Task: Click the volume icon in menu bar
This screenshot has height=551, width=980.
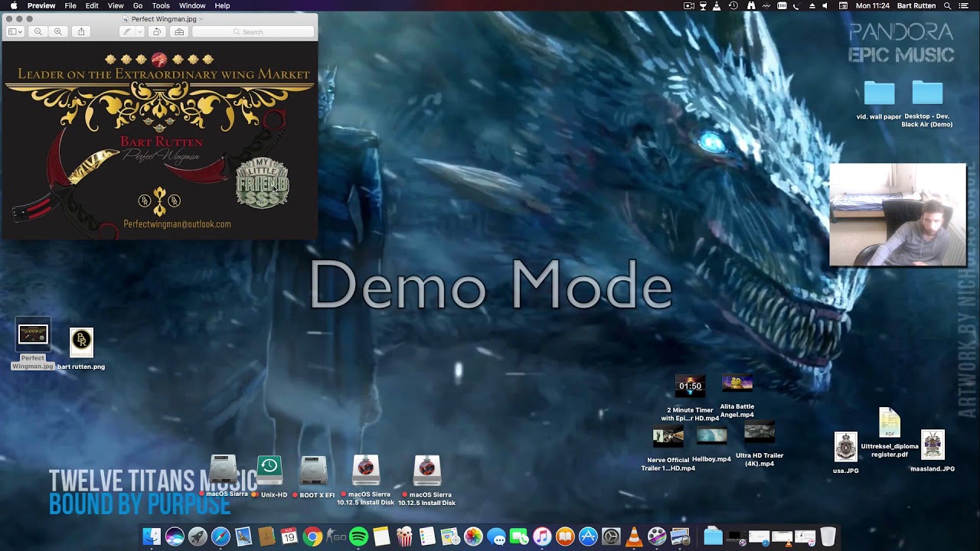Action: click(x=825, y=5)
